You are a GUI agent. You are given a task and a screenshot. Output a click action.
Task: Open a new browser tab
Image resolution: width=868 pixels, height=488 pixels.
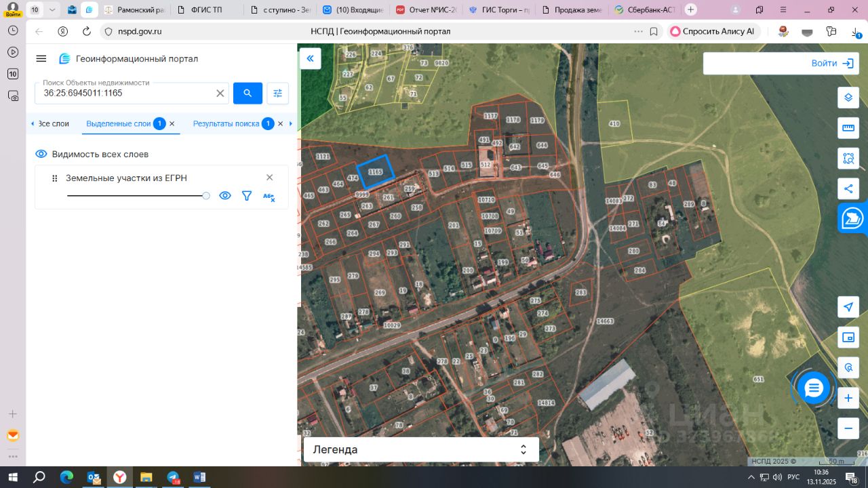(690, 9)
